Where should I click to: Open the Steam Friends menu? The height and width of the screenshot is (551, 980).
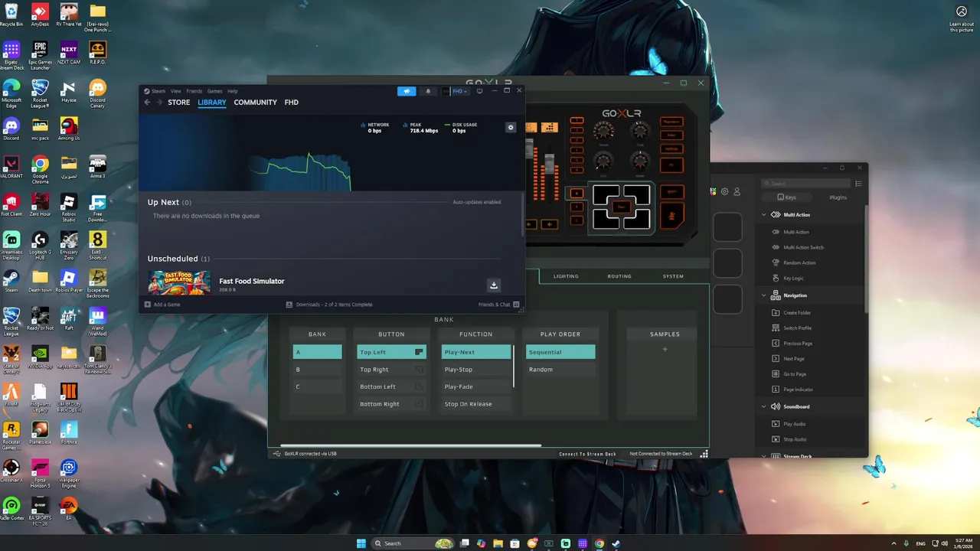(194, 91)
